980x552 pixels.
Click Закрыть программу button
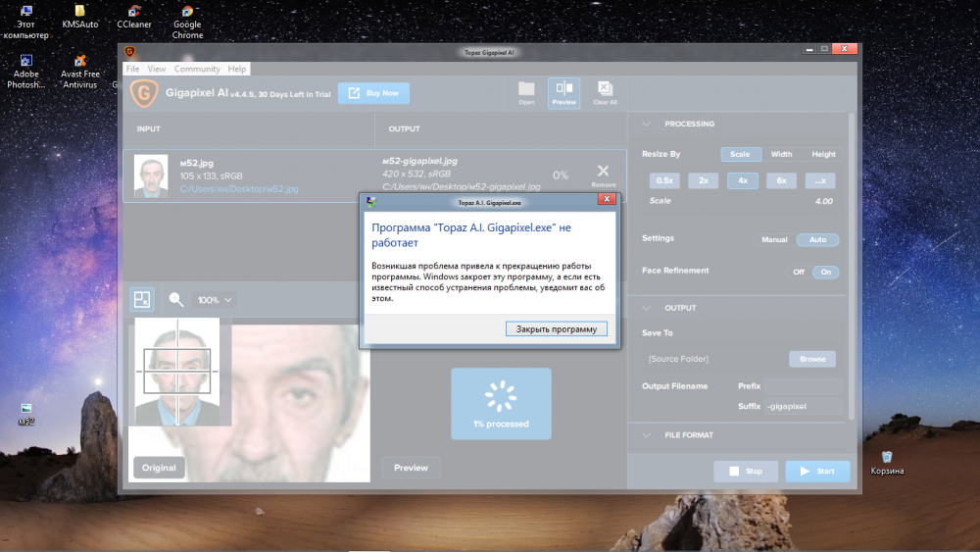(x=557, y=329)
